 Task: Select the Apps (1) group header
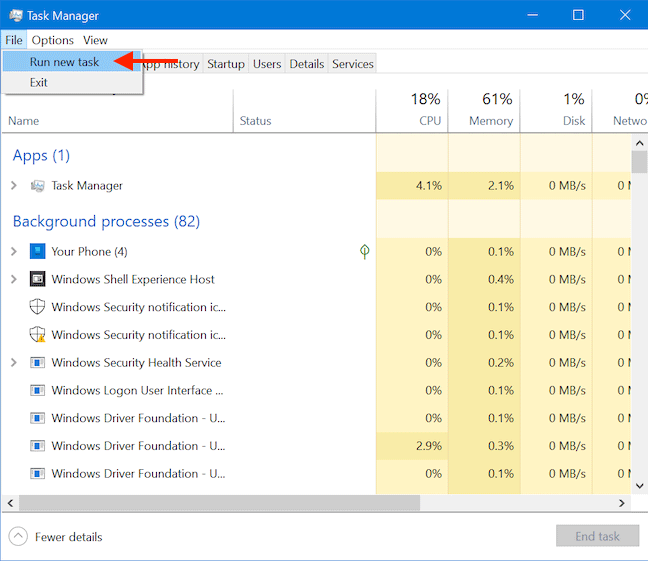point(41,155)
